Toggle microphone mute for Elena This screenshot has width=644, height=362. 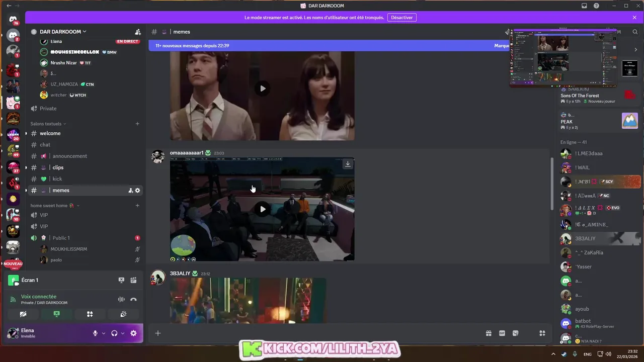pos(95,333)
